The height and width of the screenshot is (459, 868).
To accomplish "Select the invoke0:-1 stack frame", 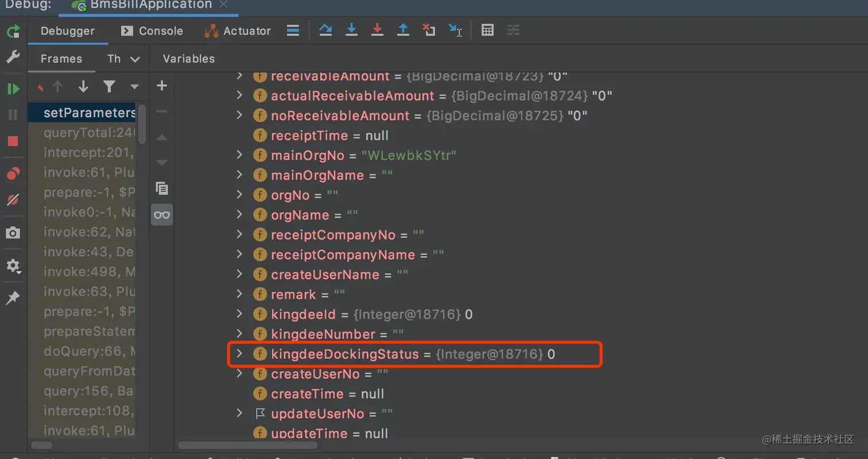I will click(x=82, y=212).
